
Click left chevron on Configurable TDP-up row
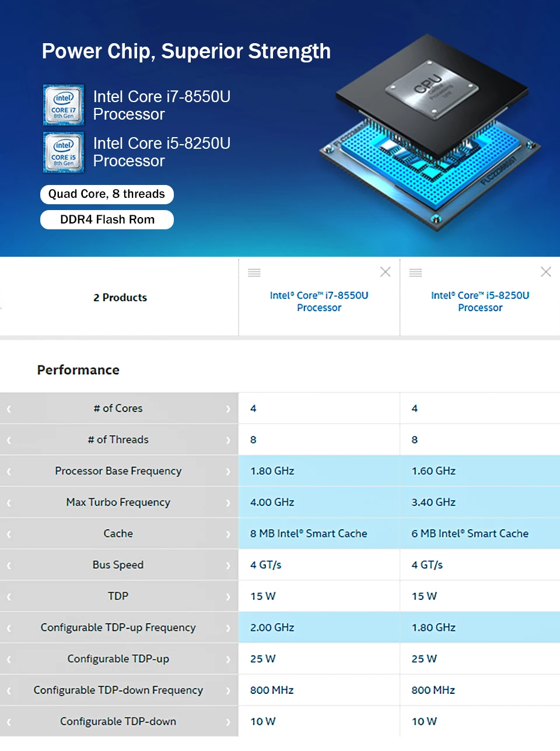point(9,659)
